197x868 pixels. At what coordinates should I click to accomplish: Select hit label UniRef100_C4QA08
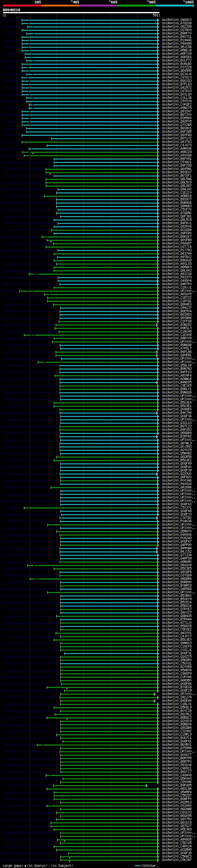pyautogui.click(x=177, y=775)
